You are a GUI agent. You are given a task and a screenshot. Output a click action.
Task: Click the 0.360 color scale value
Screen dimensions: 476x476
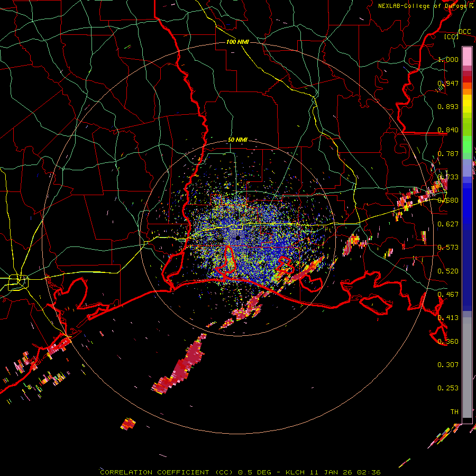[448, 342]
